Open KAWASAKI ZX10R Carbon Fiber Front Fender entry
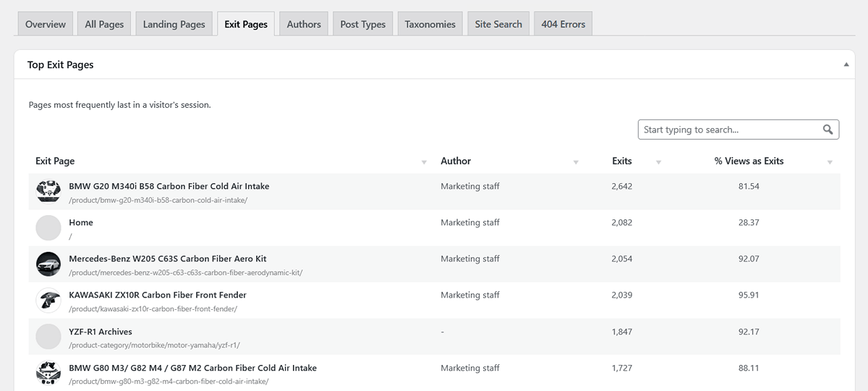This screenshot has width=868, height=391. pos(158,295)
